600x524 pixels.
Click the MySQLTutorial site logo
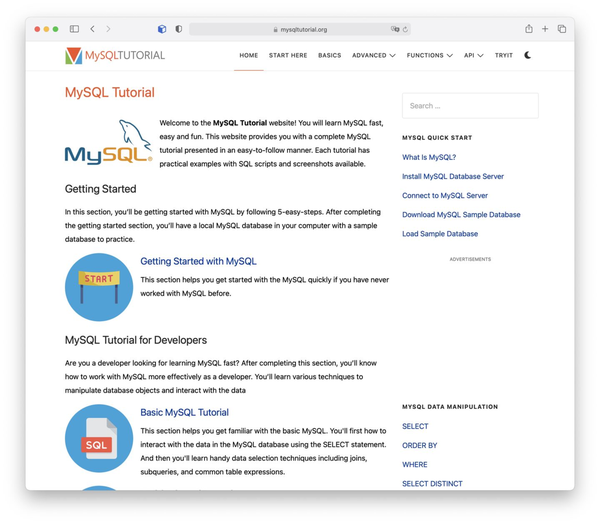115,56
